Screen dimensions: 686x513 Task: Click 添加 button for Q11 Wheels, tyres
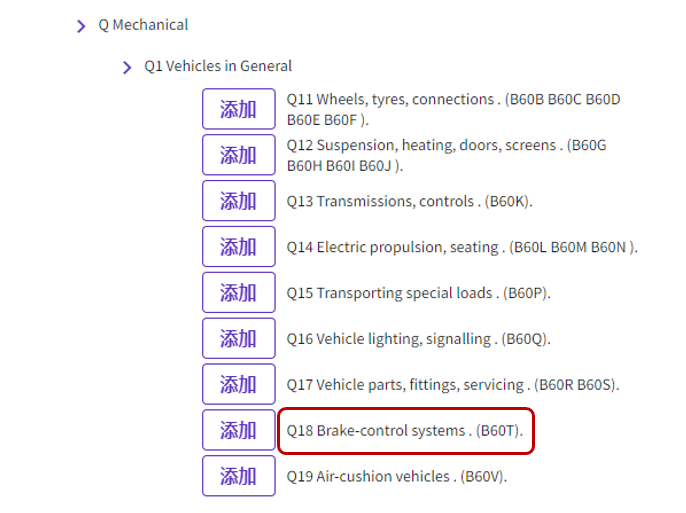(238, 109)
